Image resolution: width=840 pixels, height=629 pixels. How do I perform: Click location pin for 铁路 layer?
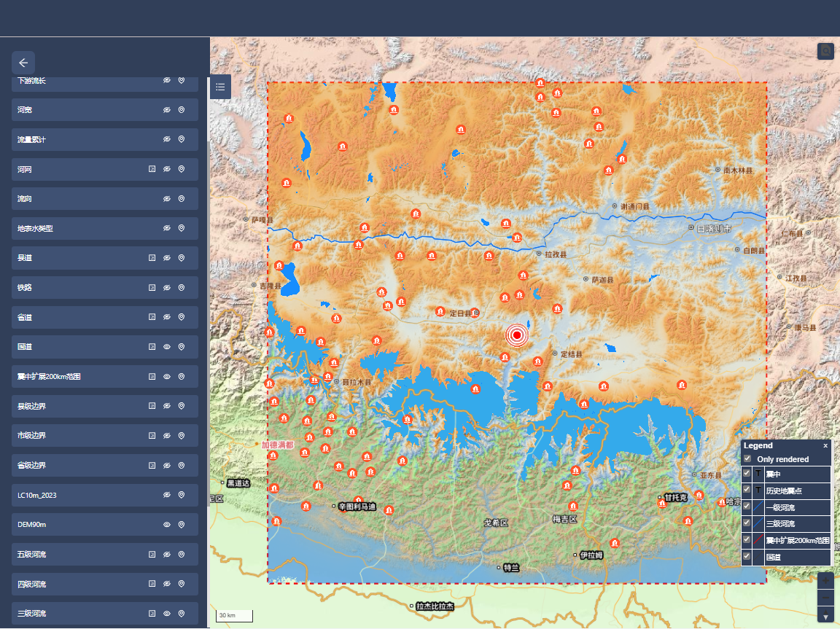(x=182, y=288)
